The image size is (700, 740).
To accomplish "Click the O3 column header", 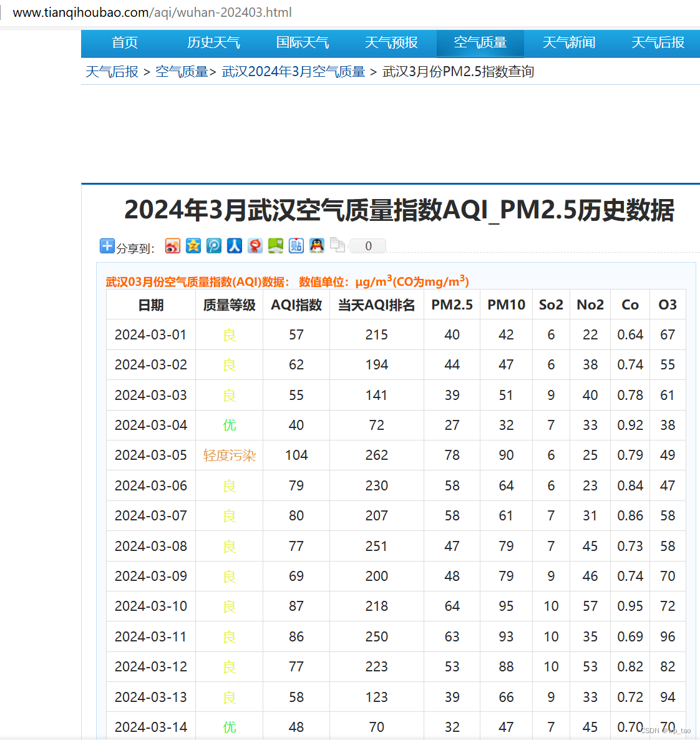I will click(668, 305).
